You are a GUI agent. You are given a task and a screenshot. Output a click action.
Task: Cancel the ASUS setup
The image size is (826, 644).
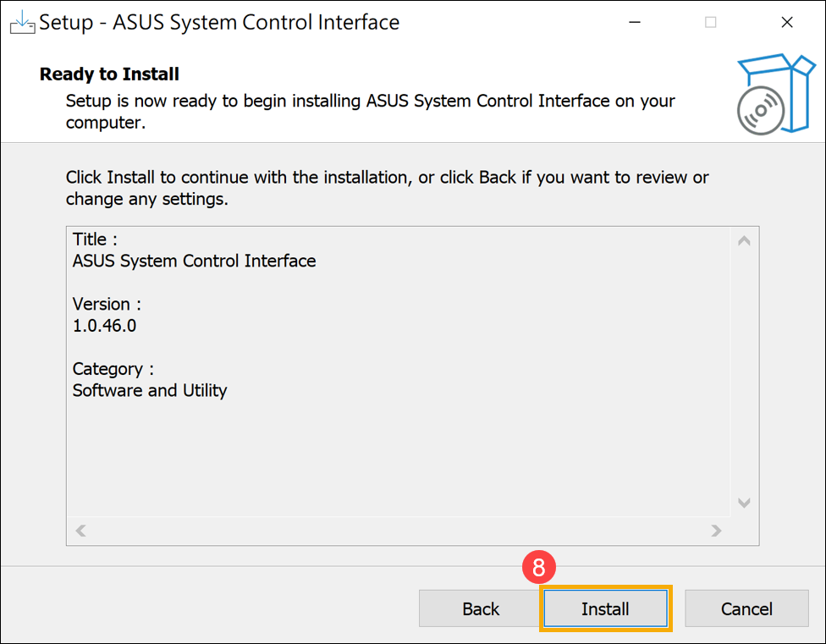coord(746,608)
